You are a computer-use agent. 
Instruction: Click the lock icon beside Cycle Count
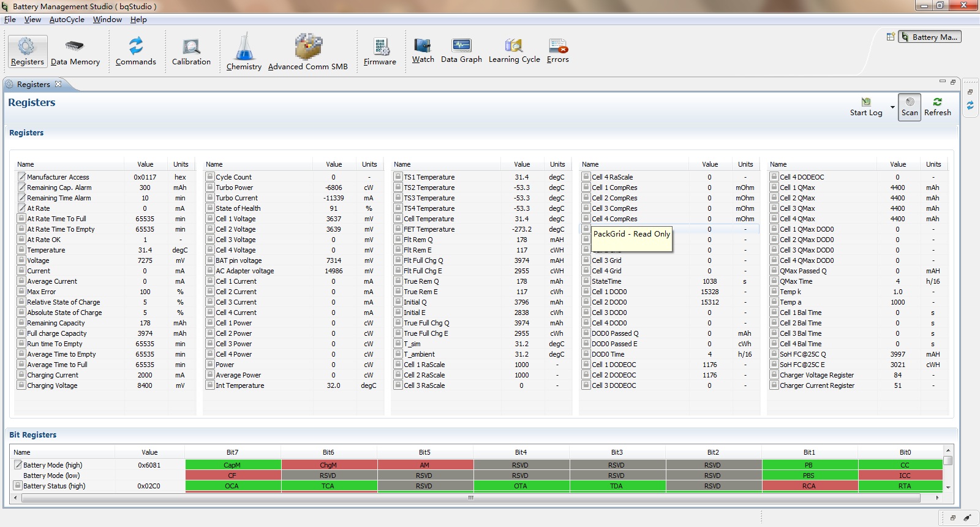210,176
